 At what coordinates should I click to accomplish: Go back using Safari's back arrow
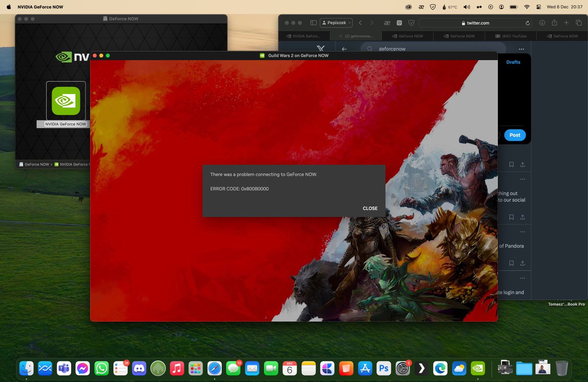(x=360, y=23)
